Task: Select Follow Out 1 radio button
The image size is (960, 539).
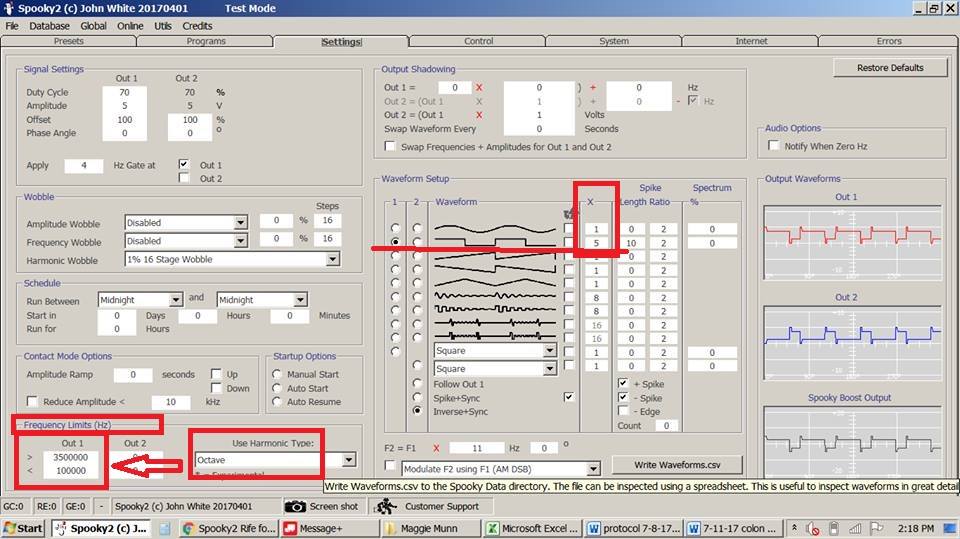Action: click(418, 383)
